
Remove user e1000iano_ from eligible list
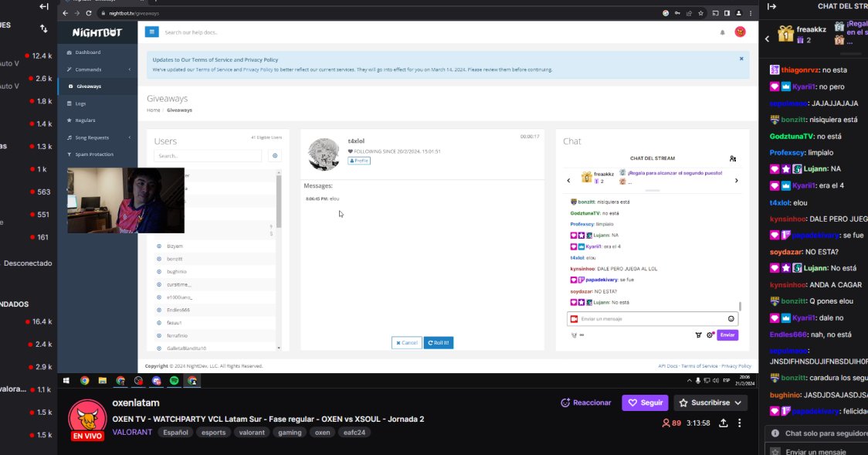159,297
